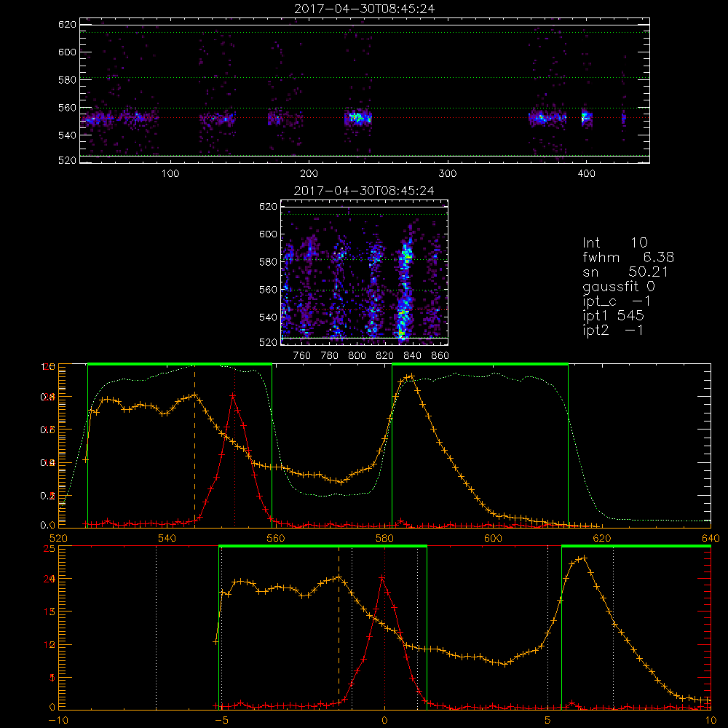Select the 'sn 50.21' readout

coord(625,272)
